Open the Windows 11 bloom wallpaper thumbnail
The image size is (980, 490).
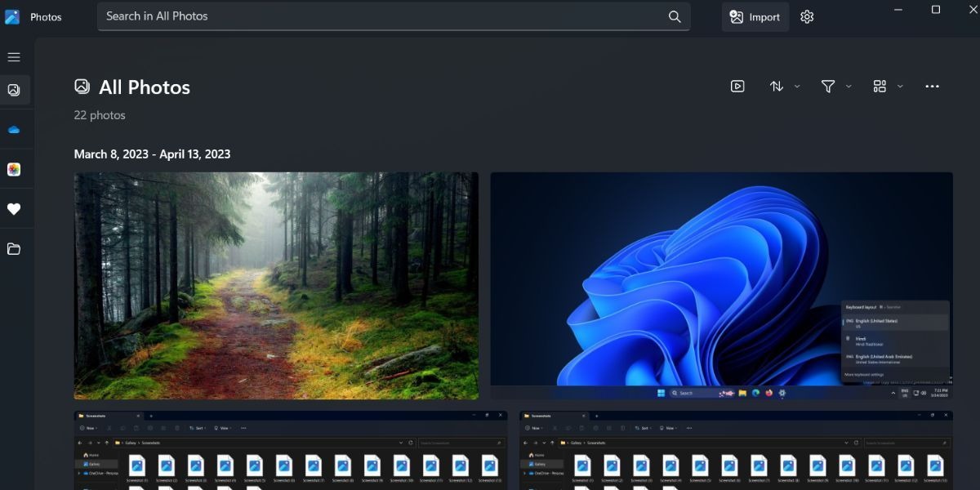click(x=721, y=286)
